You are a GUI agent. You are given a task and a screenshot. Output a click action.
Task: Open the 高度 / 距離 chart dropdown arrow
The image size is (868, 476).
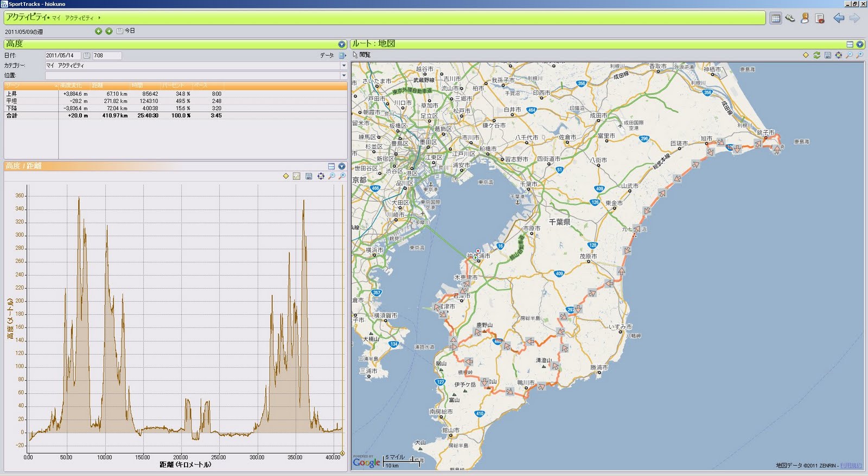[342, 166]
